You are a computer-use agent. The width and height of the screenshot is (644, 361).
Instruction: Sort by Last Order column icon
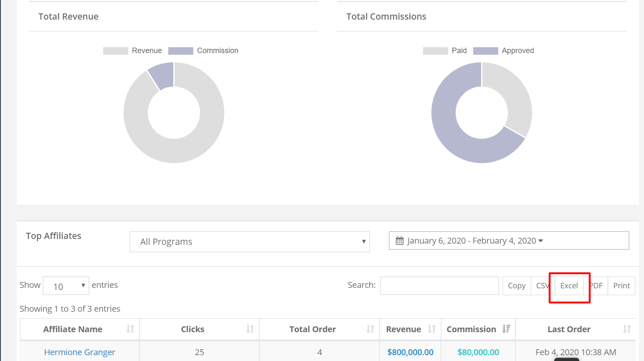coord(627,329)
